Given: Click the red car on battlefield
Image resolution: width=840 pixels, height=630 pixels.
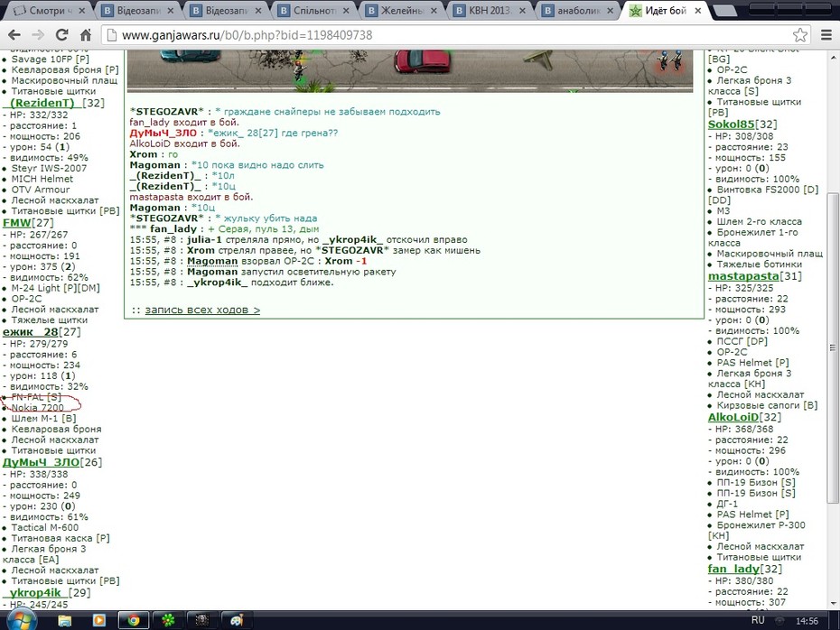Looking at the screenshot, I should tap(423, 60).
